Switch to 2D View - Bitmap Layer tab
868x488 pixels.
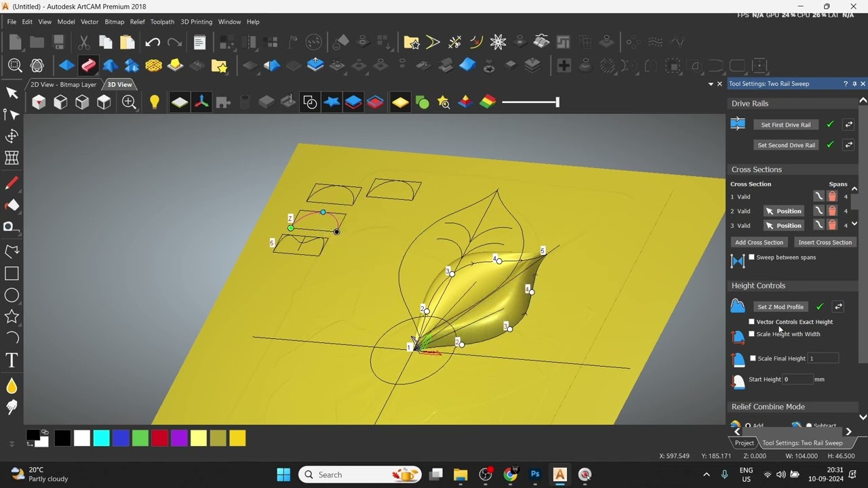pyautogui.click(x=64, y=85)
